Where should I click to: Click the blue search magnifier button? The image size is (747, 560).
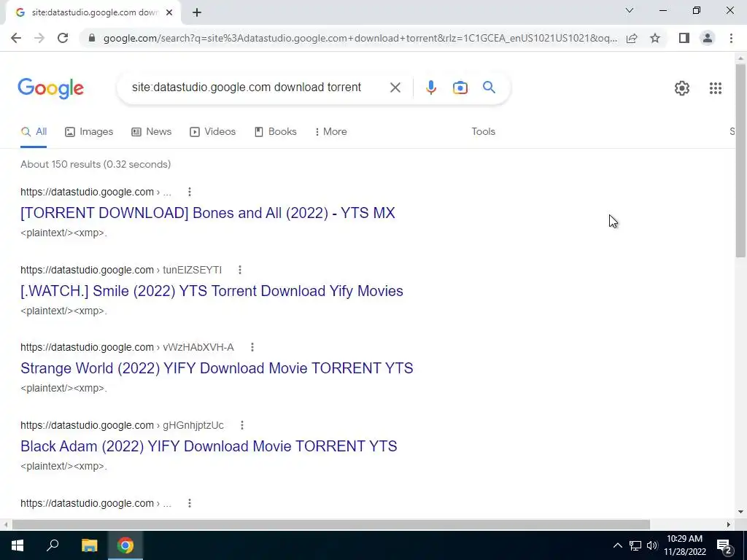click(x=489, y=87)
